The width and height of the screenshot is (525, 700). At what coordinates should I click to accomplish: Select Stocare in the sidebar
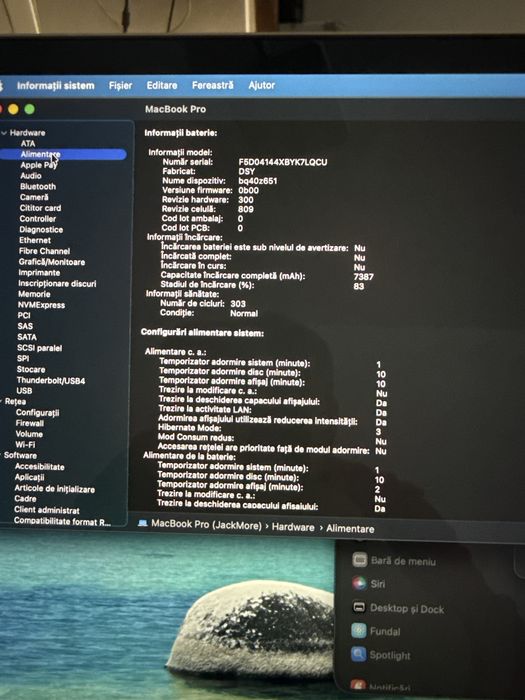(x=31, y=370)
